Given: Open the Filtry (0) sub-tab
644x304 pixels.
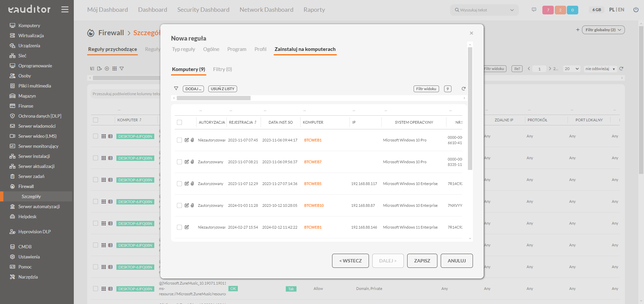Looking at the screenshot, I should pos(222,69).
